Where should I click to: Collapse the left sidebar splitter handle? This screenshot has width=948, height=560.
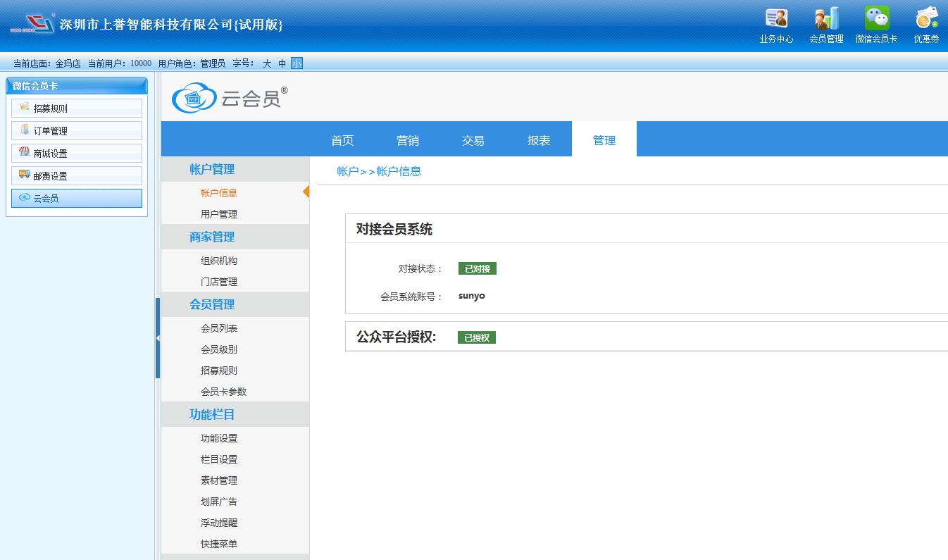pyautogui.click(x=158, y=338)
